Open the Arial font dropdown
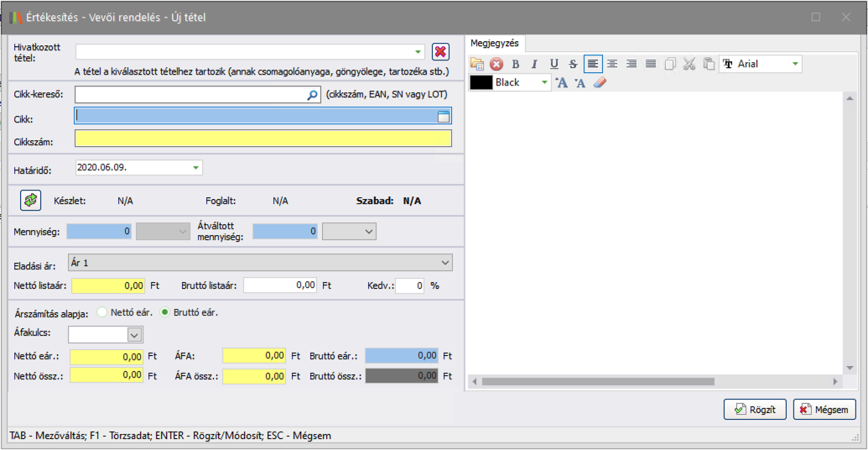Image resolution: width=868 pixels, height=450 pixels. tap(794, 64)
